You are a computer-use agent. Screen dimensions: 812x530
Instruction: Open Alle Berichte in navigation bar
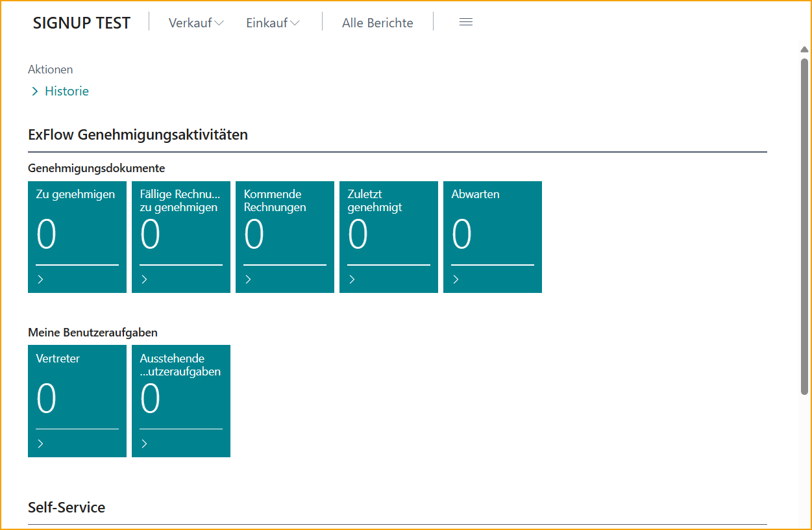[377, 23]
